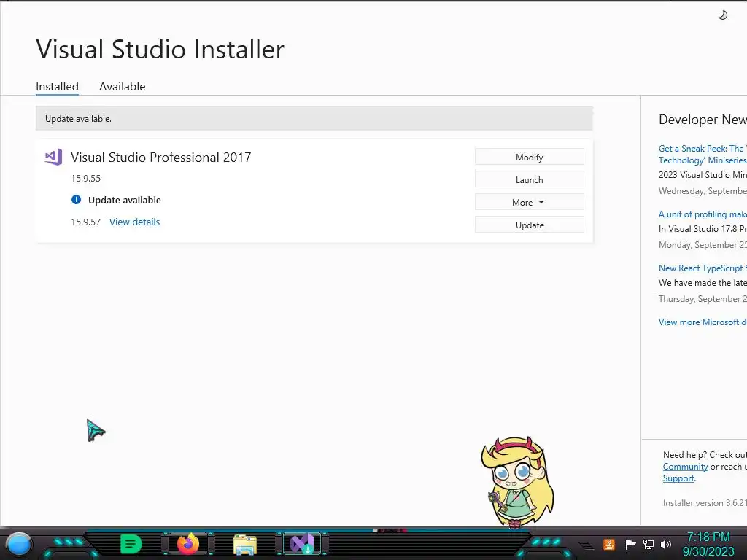Image resolution: width=747 pixels, height=560 pixels.
Task: Click the moon theme icon in window corner
Action: (723, 15)
